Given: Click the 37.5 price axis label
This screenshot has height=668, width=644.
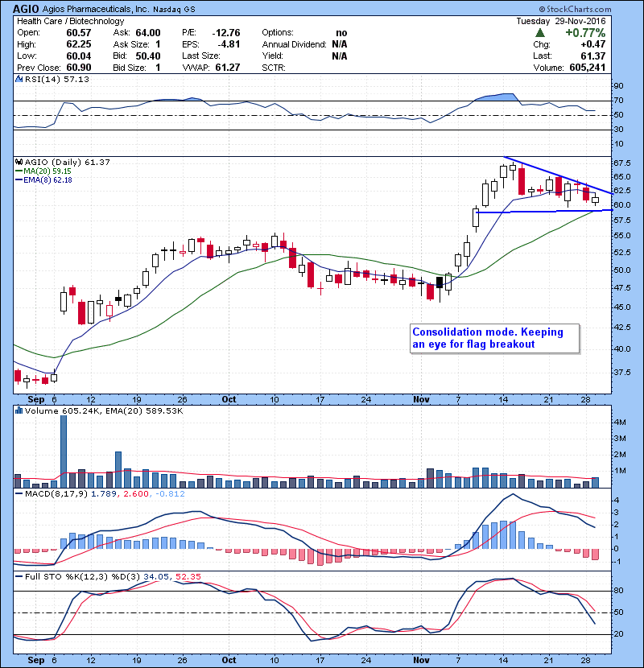Looking at the screenshot, I should point(621,373).
